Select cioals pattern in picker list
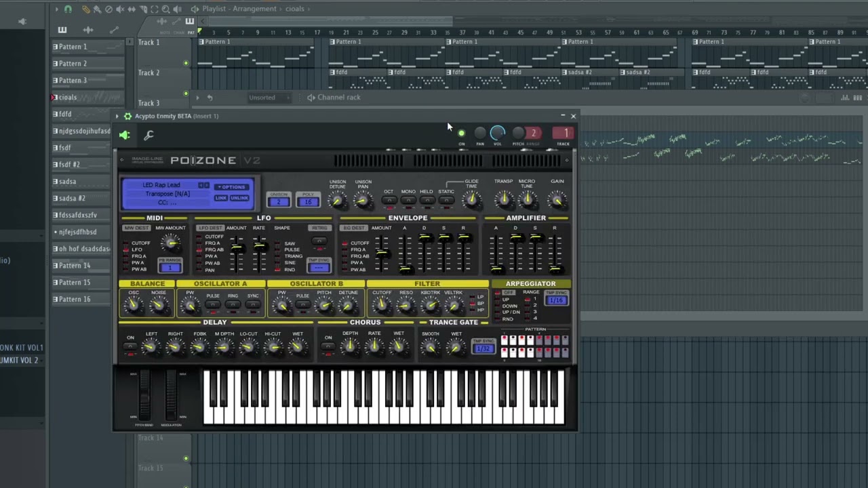Screen dimensions: 868x488 tap(88, 98)
